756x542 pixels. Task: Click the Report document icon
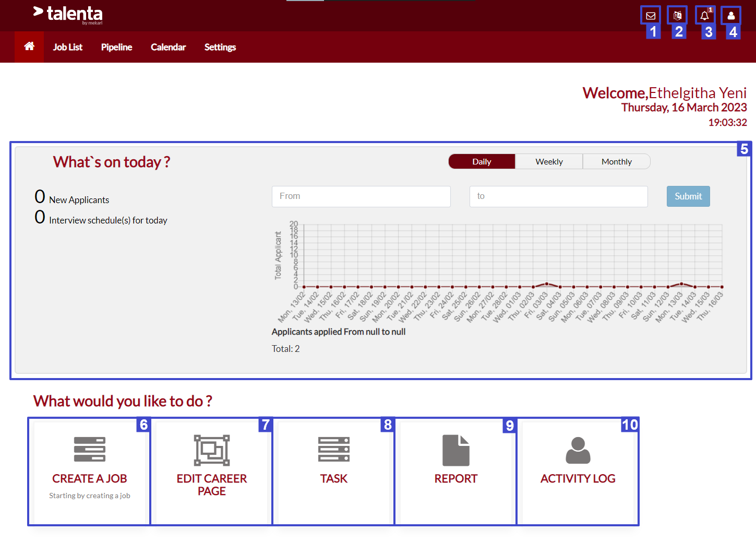tap(456, 450)
